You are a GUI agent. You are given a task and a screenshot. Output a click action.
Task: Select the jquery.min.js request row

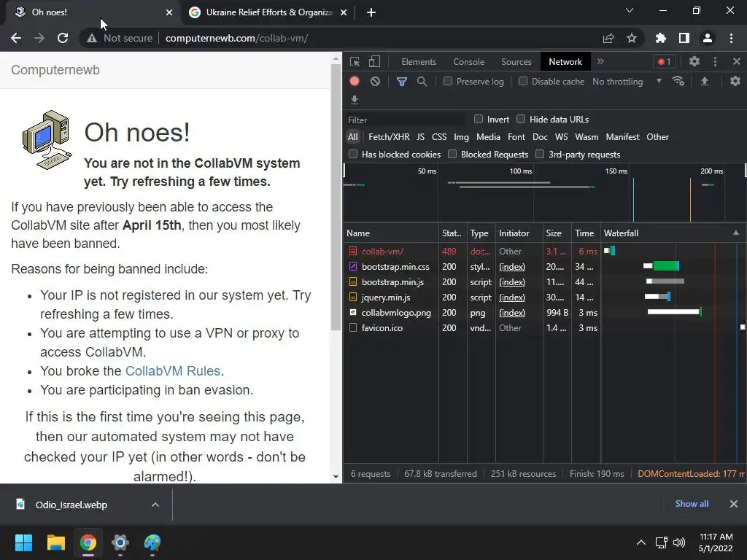(472, 297)
